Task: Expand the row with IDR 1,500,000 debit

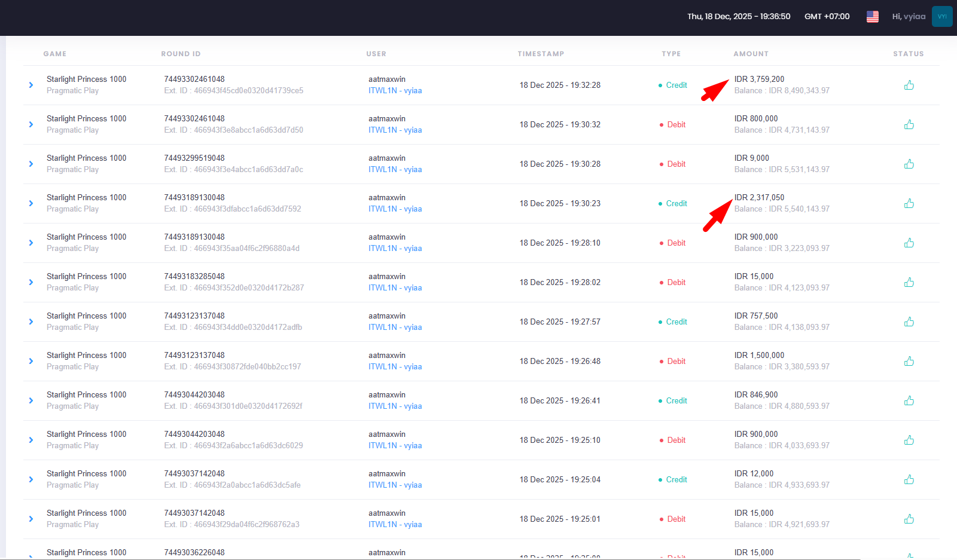Action: coord(31,361)
